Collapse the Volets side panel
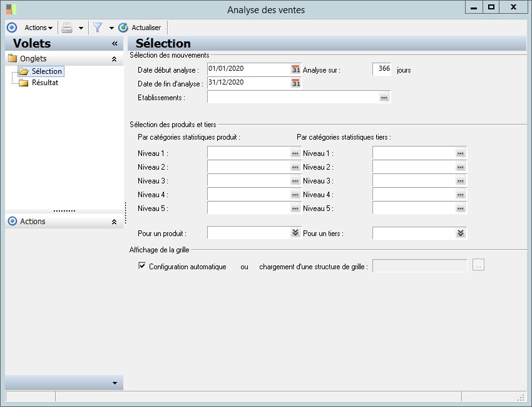Viewport: 532px width, 407px height. tap(115, 44)
